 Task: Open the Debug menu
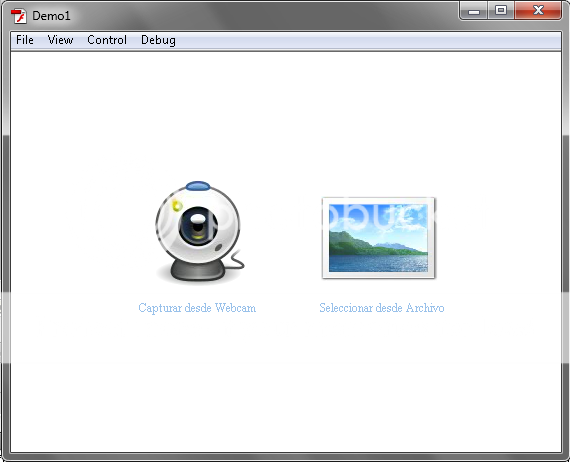[x=158, y=40]
